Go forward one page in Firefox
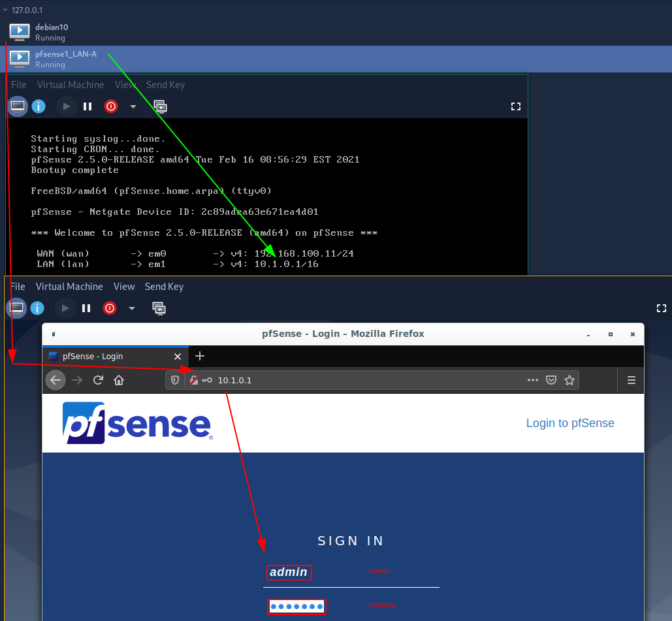Viewport: 672px width, 621px height. pyautogui.click(x=77, y=380)
